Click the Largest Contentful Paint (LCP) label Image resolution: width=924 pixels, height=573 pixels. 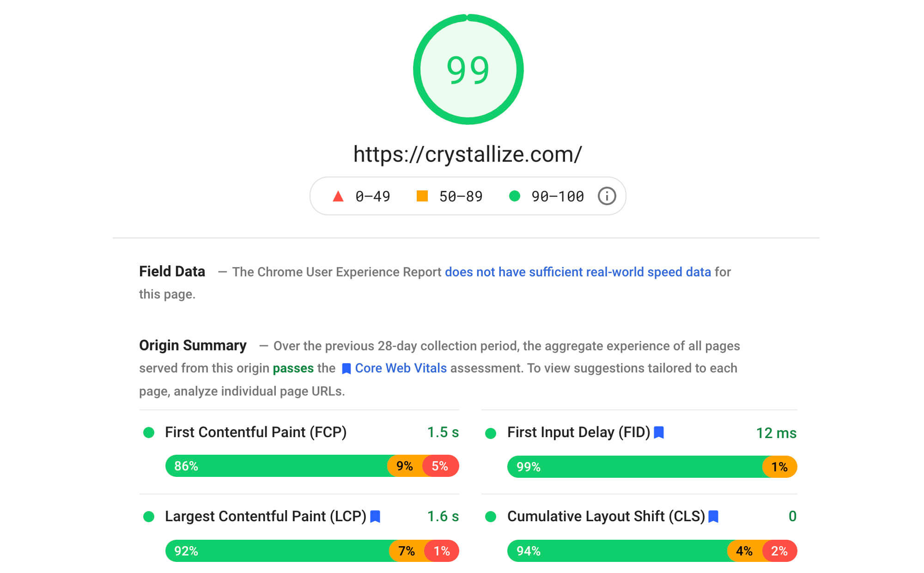[266, 517]
